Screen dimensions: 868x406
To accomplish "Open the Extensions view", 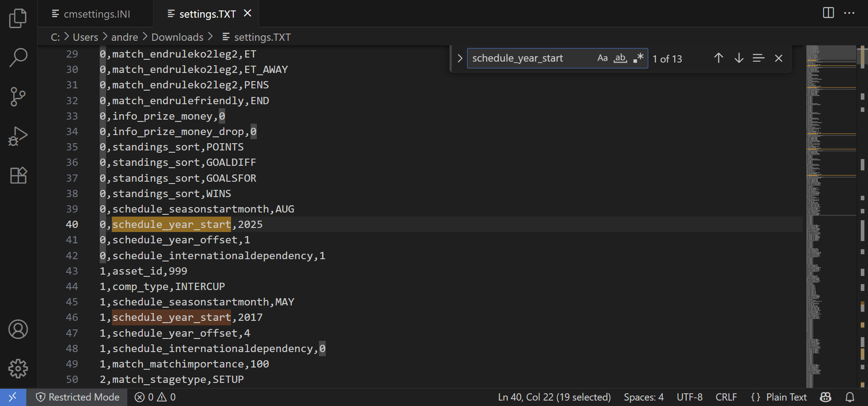I will click(18, 175).
